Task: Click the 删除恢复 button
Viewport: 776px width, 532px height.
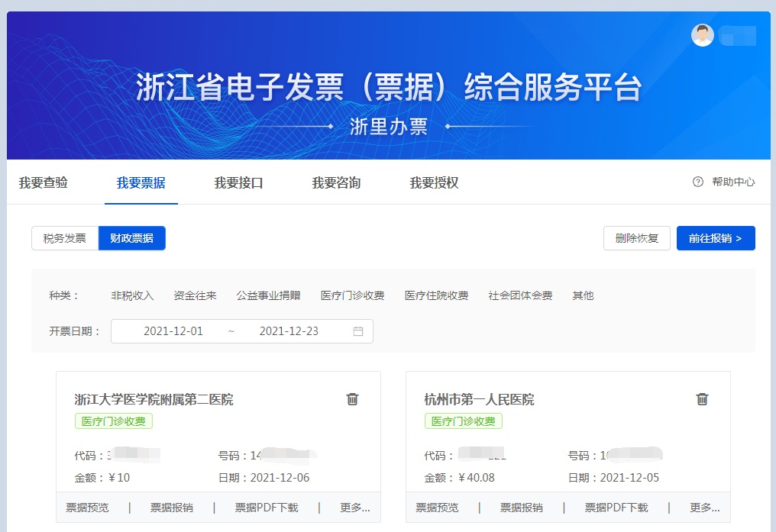Action: (x=636, y=238)
